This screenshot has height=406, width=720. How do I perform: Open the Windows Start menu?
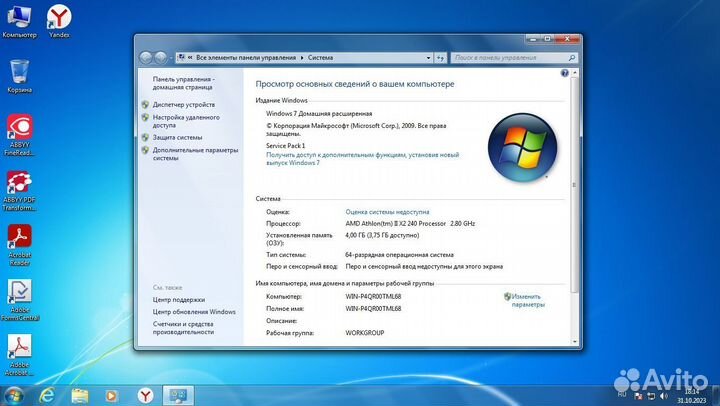pyautogui.click(x=13, y=395)
